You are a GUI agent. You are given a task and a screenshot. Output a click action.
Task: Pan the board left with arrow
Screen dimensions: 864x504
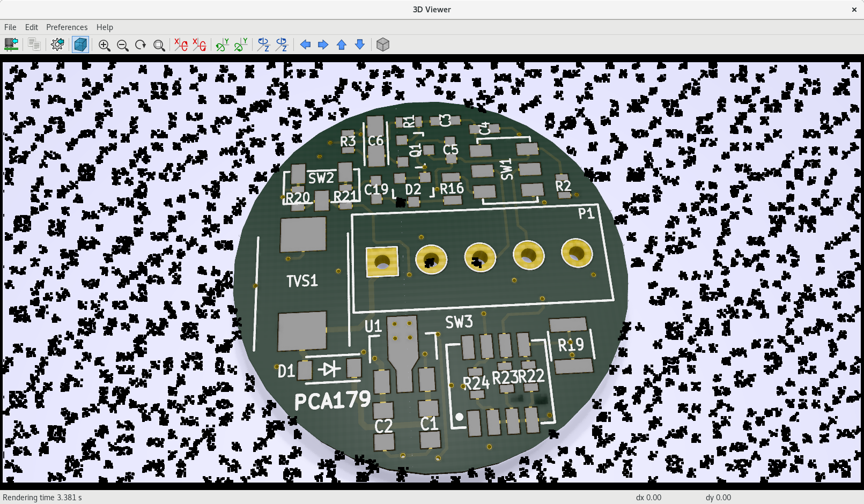point(305,45)
